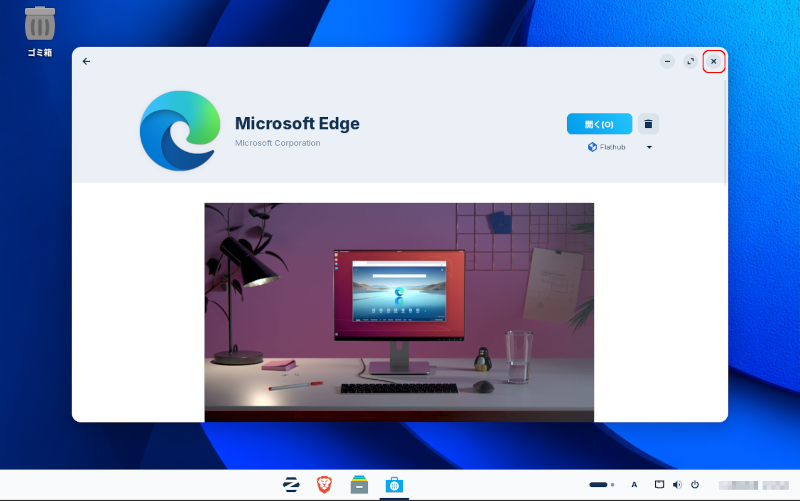The image size is (800, 501).
Task: Launch Brave browser from the taskbar
Action: (x=324, y=485)
